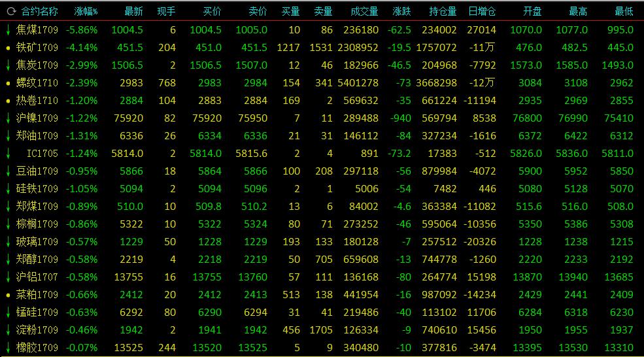Click the 日增仓 column header
Viewport: 644px width, 357px height.
click(482, 12)
